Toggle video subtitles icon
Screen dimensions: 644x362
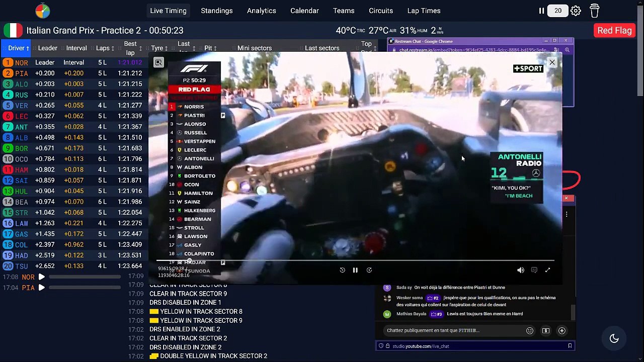tap(534, 270)
